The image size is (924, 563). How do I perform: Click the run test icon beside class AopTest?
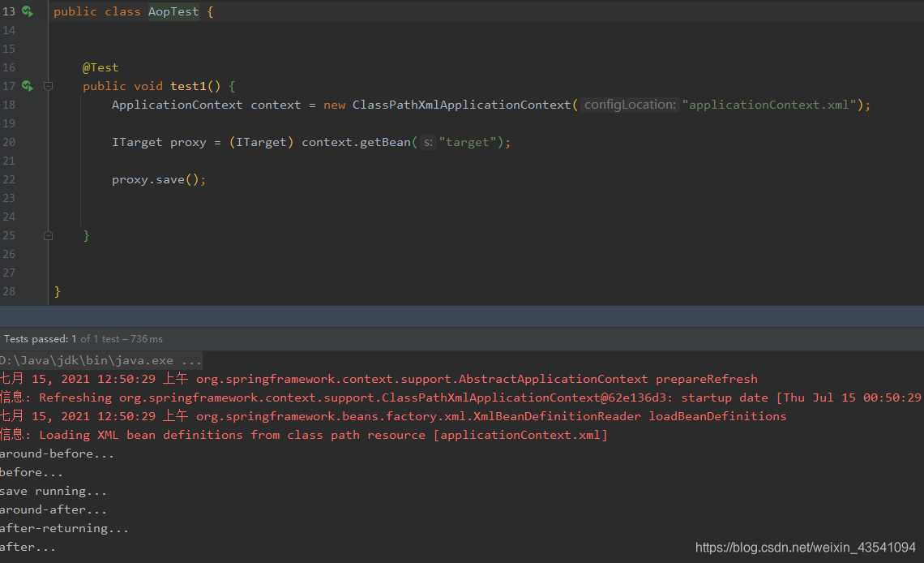pyautogui.click(x=28, y=11)
